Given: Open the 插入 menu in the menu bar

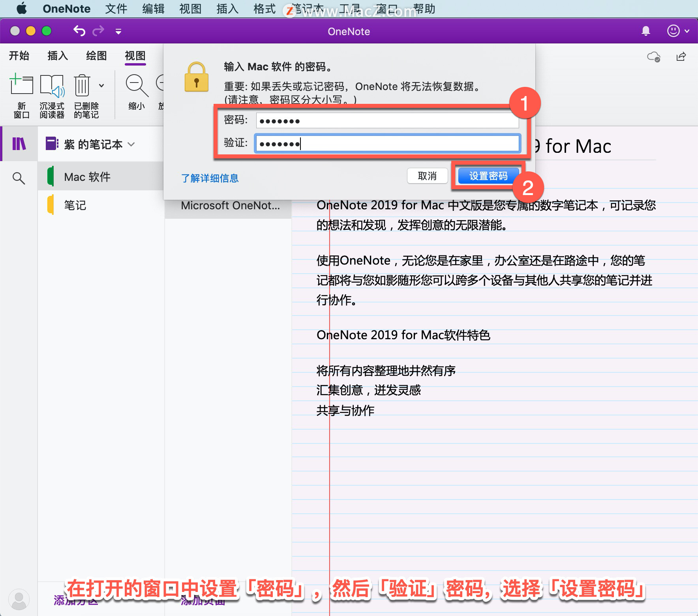Looking at the screenshot, I should [x=227, y=8].
